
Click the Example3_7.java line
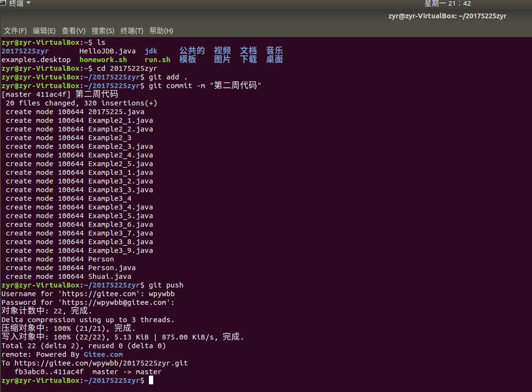click(x=80, y=233)
